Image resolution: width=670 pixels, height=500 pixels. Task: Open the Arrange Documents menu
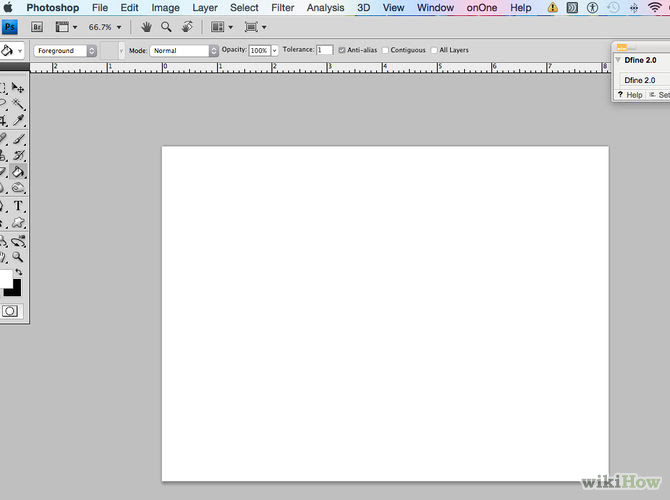(222, 27)
